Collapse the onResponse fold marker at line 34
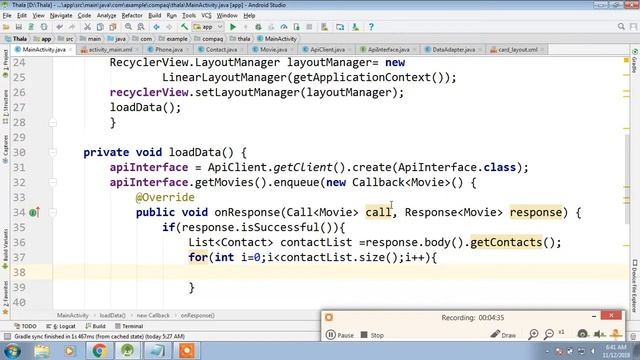 53,212
